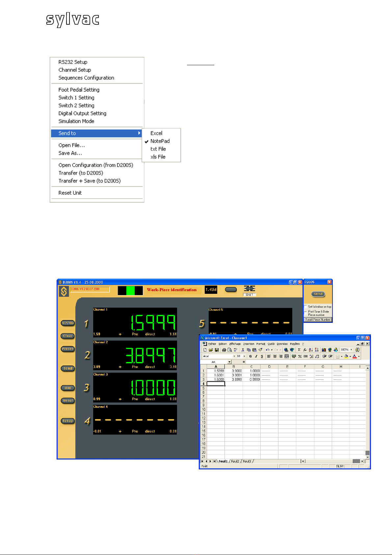Click the Print Preview icon in Excel
This screenshot has height=555, width=392.
click(x=230, y=350)
